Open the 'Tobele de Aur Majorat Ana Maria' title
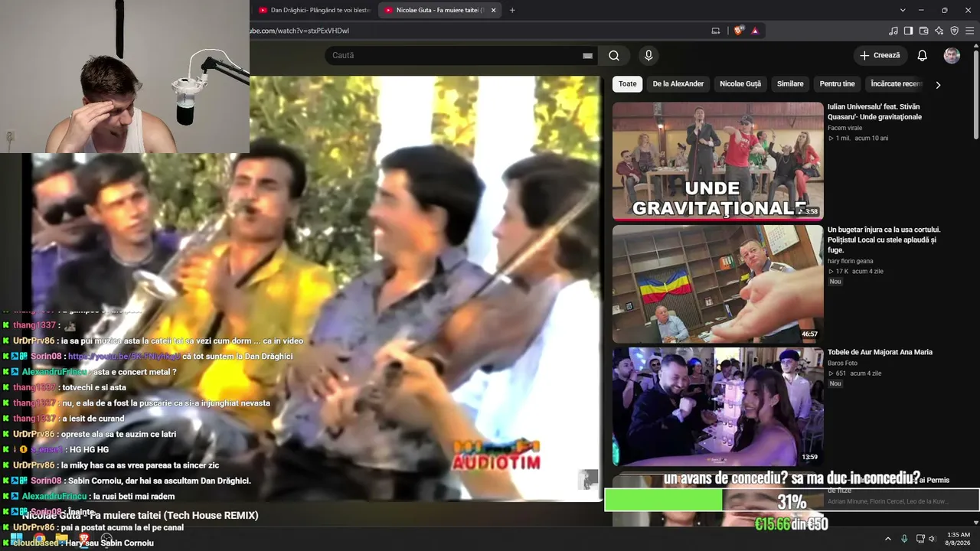 (x=880, y=352)
